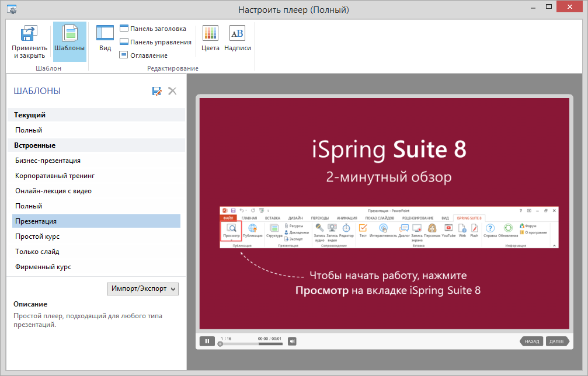Click the window system icon in the title bar
This screenshot has height=376, width=588.
coord(12,9)
